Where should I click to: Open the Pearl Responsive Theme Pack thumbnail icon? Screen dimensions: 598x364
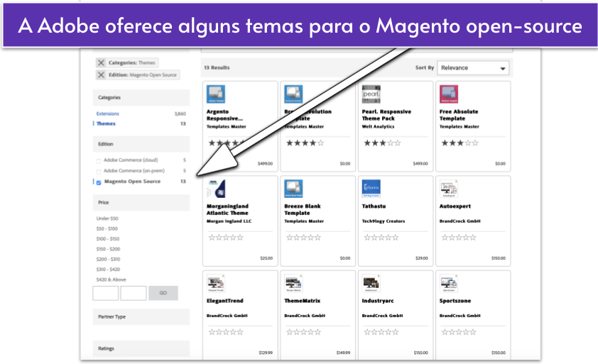coord(371,94)
